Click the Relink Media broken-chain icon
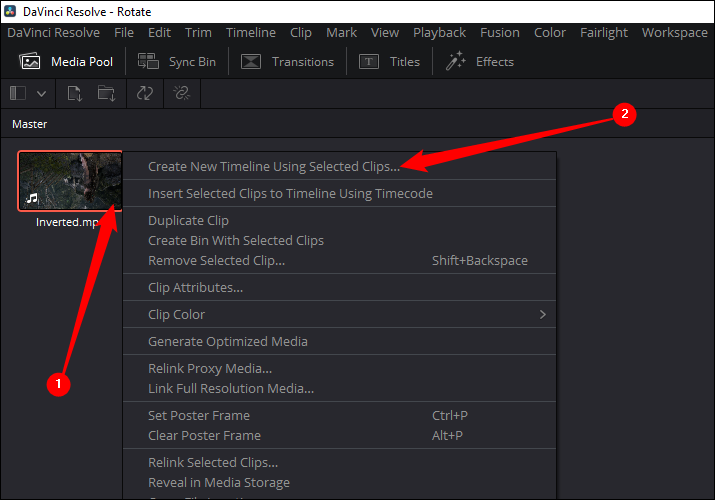The image size is (715, 500). pos(181,93)
